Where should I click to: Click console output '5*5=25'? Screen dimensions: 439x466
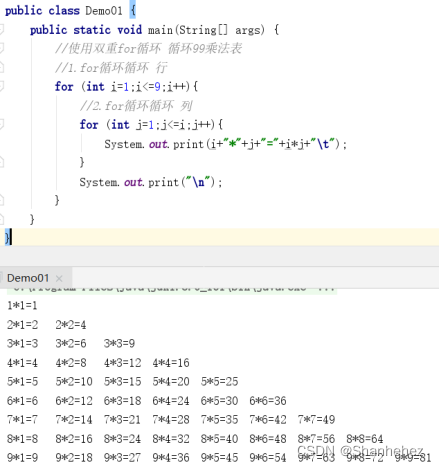click(219, 381)
